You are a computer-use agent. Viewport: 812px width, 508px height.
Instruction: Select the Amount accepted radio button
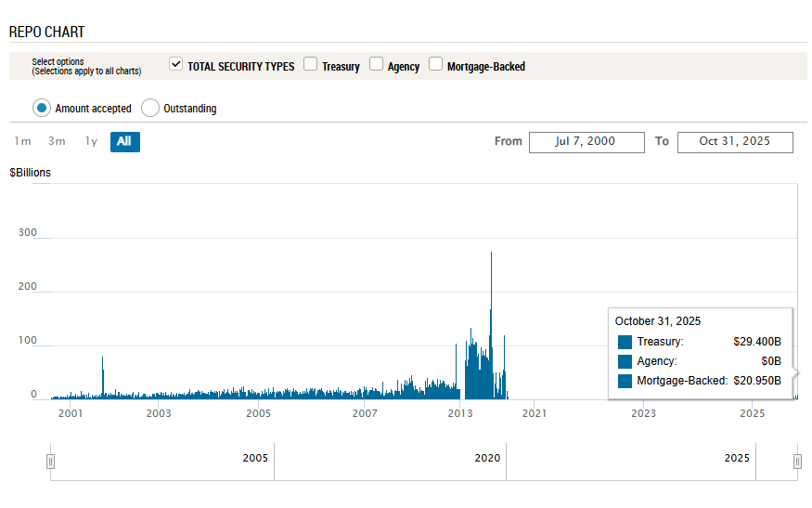point(41,108)
